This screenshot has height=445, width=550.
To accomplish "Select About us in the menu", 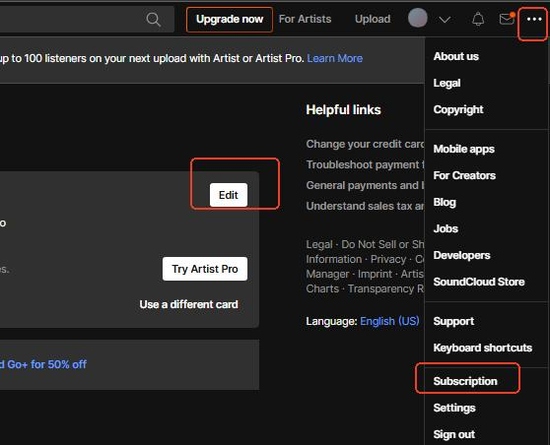I will coord(456,56).
